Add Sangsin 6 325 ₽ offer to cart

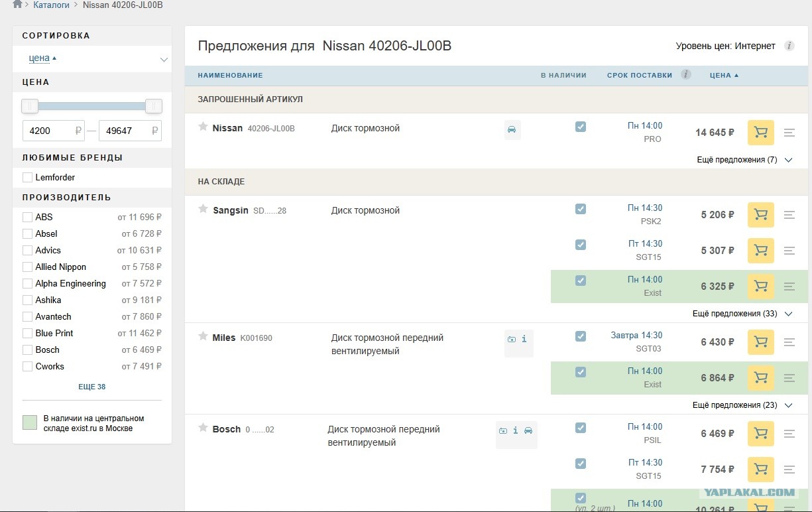(x=760, y=287)
